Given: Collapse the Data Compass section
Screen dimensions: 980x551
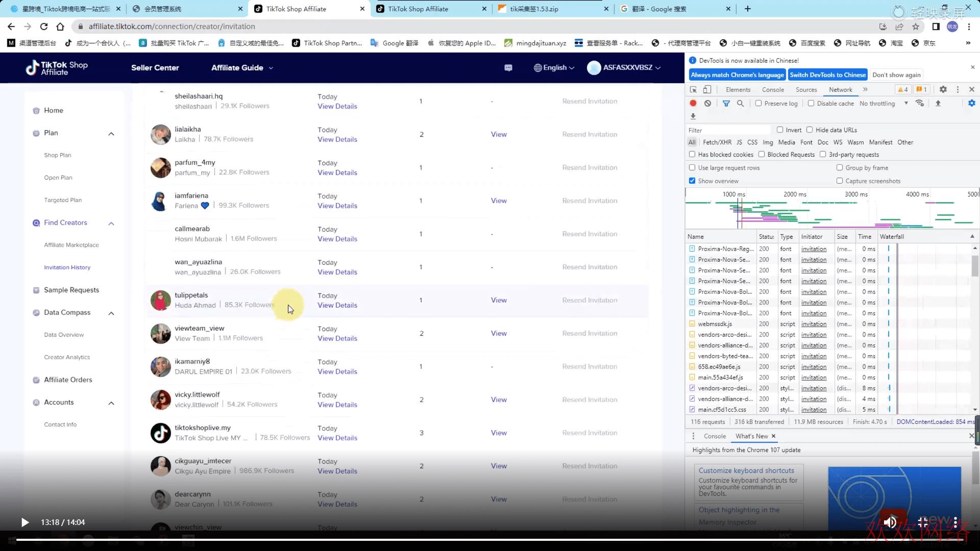Looking at the screenshot, I should click(x=111, y=313).
